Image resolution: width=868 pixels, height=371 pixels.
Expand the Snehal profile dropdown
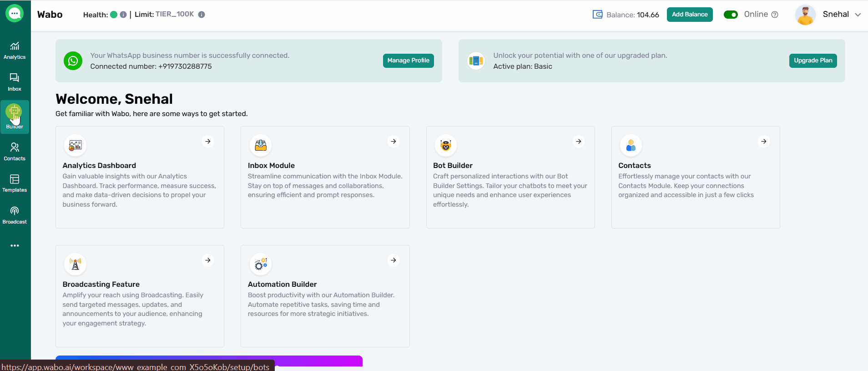pos(858,15)
